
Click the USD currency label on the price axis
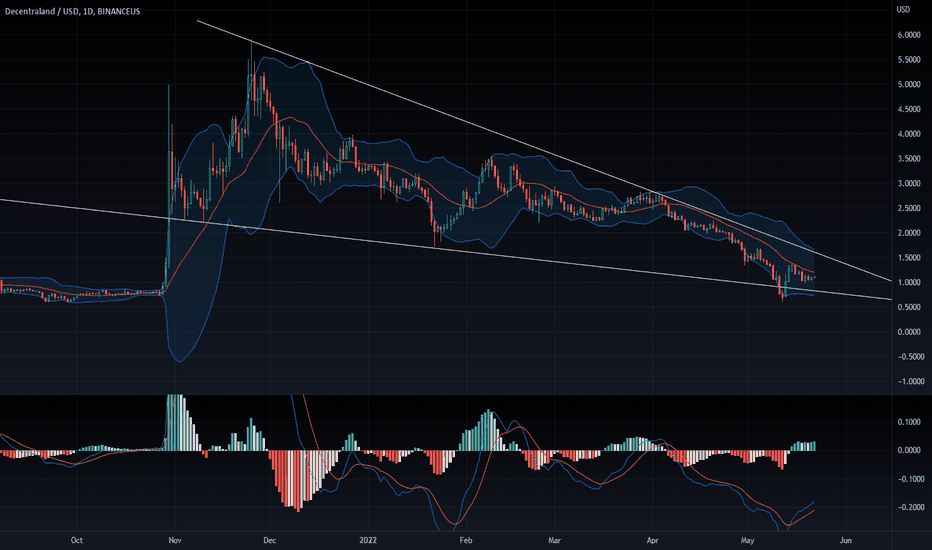tap(903, 9)
